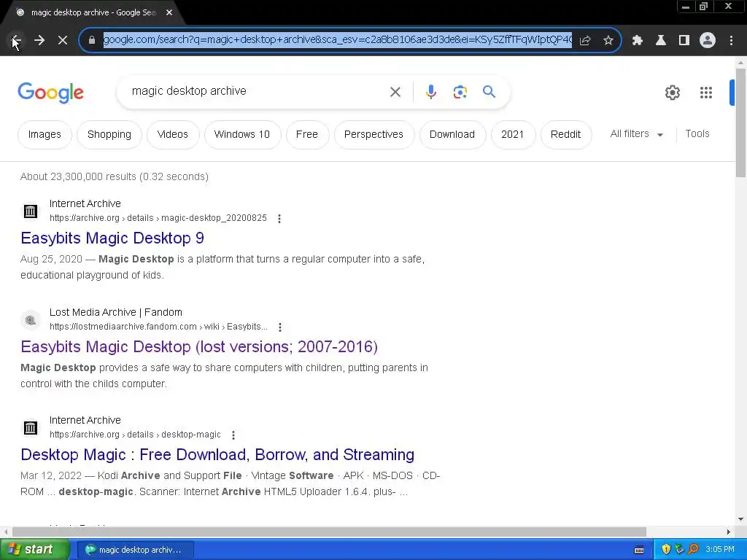The height and width of the screenshot is (560, 747).
Task: Click the site lock icon in address bar
Action: point(92,40)
